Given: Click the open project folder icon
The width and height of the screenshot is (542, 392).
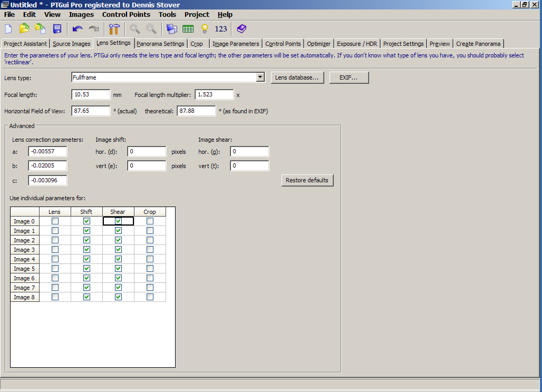Looking at the screenshot, I should point(24,28).
